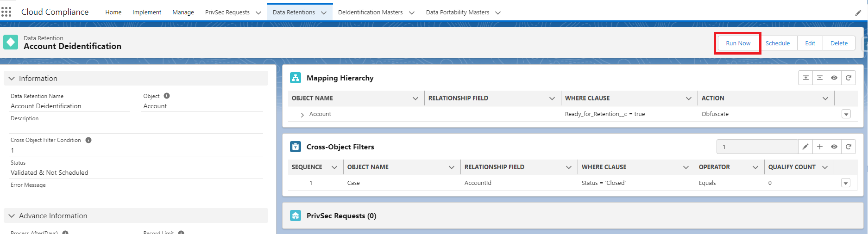Open the PrivSec Requests (0) related list
The width and height of the screenshot is (868, 234).
pyautogui.click(x=341, y=216)
